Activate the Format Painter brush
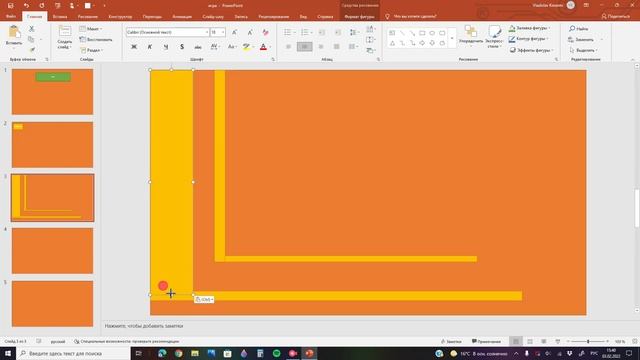This screenshot has width=640, height=360. coord(32,49)
